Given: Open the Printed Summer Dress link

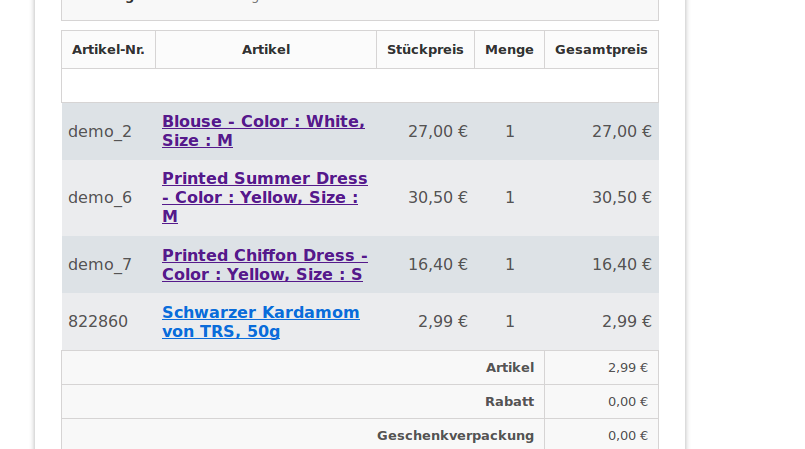Looking at the screenshot, I should coord(264,197).
